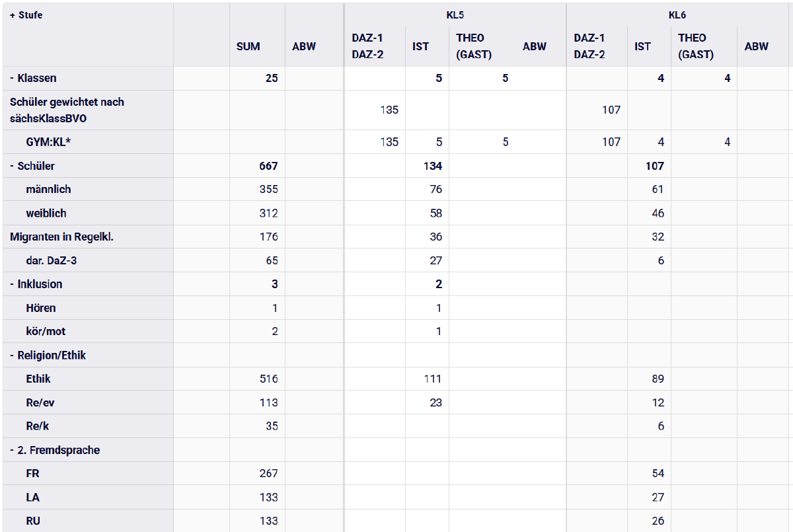The image size is (793, 532).
Task: Collapse the Klassen row group
Action: pyautogui.click(x=13, y=78)
